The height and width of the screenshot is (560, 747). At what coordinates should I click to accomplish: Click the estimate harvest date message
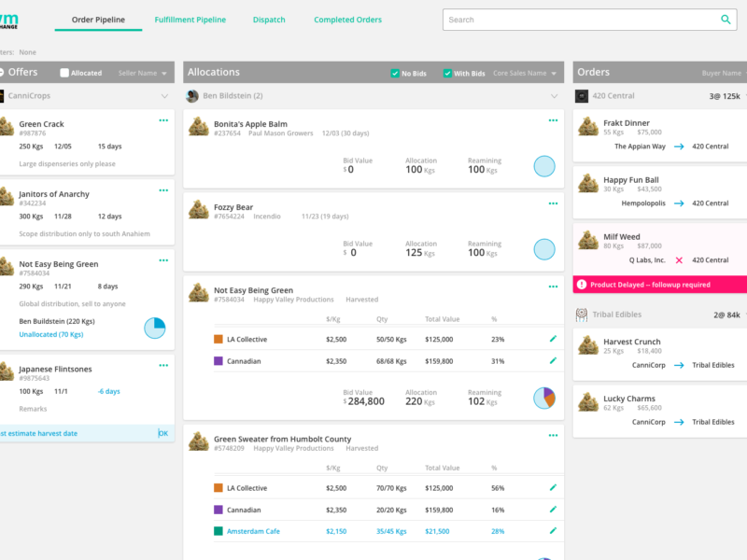(38, 433)
